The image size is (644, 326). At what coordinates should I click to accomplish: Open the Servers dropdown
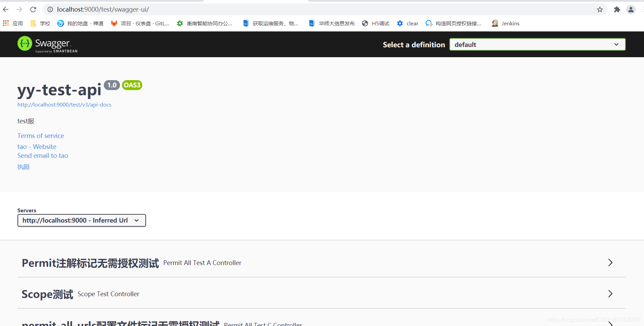click(x=81, y=220)
